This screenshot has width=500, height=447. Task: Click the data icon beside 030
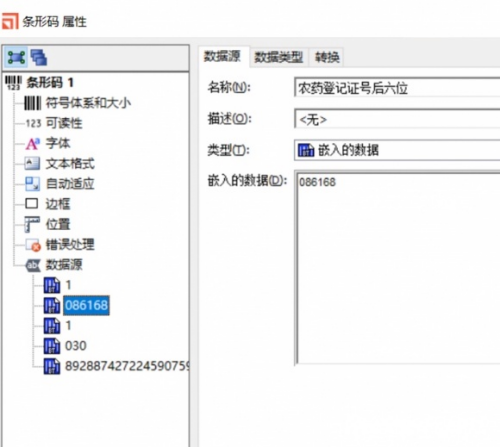(52, 346)
